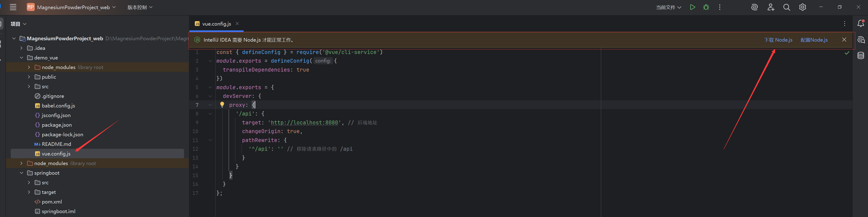
Task: Open the Database tool window icon
Action: tap(861, 56)
